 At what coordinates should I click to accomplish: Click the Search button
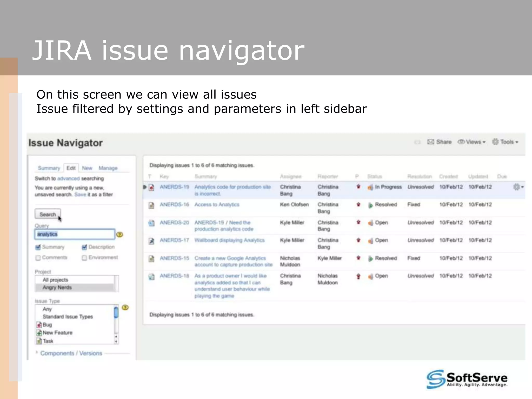(x=48, y=214)
